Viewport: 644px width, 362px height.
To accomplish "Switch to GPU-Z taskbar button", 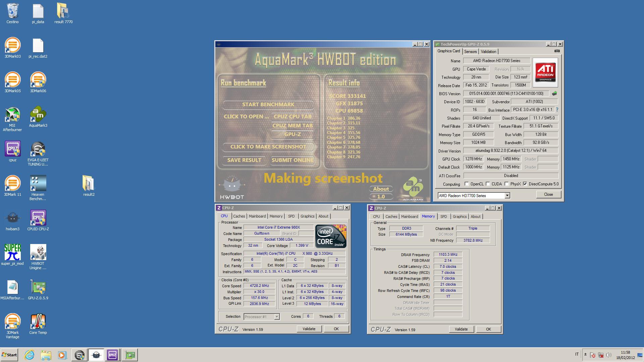I will point(130,355).
